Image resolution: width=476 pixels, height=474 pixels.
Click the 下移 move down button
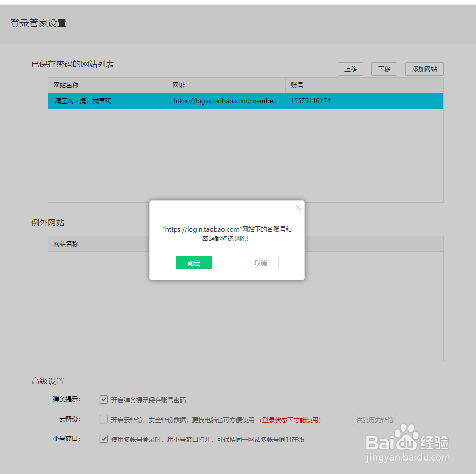pyautogui.click(x=384, y=69)
